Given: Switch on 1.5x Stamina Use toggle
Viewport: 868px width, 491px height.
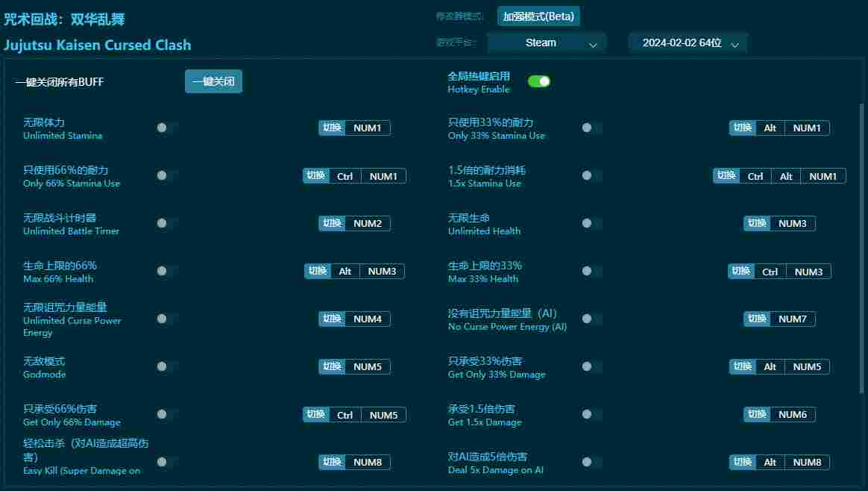Looking at the screenshot, I should (x=592, y=175).
